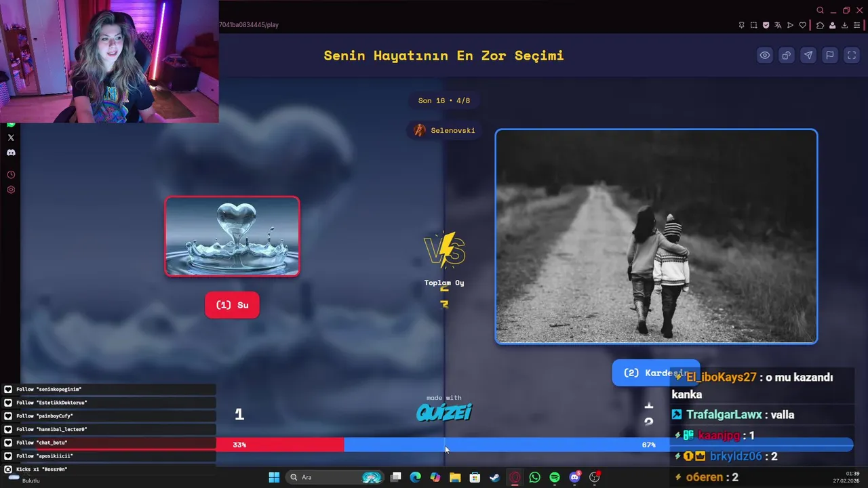Click the flag report icon
Screen dimensions: 868x488
[x=830, y=56]
